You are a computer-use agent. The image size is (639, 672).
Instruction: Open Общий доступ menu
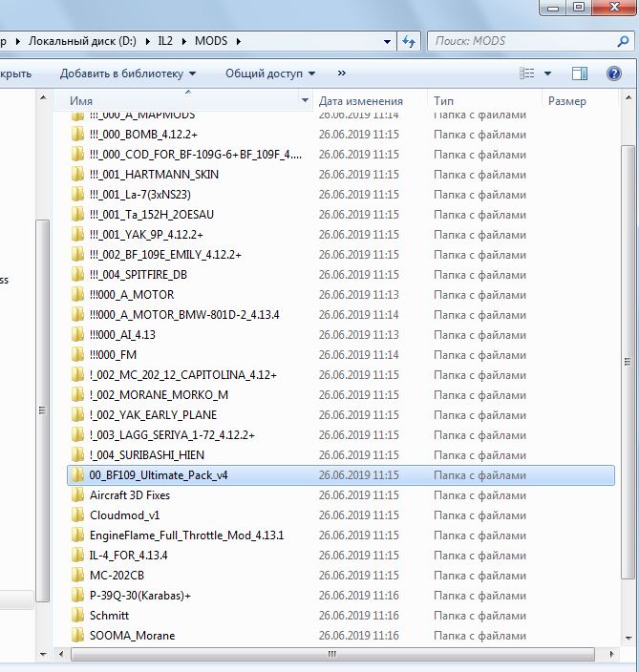point(270,73)
